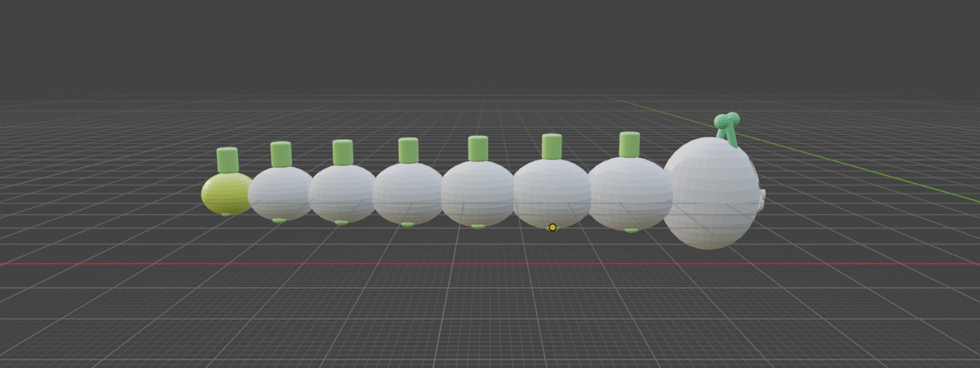Image resolution: width=980 pixels, height=368 pixels.
Task: Select the cylinder on the segment above the orange origin
Action: (x=551, y=147)
